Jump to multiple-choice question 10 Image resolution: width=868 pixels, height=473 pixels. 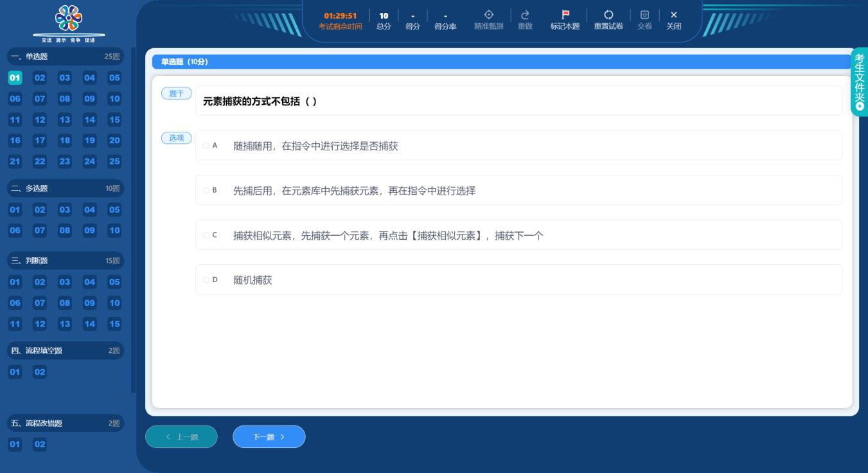114,230
